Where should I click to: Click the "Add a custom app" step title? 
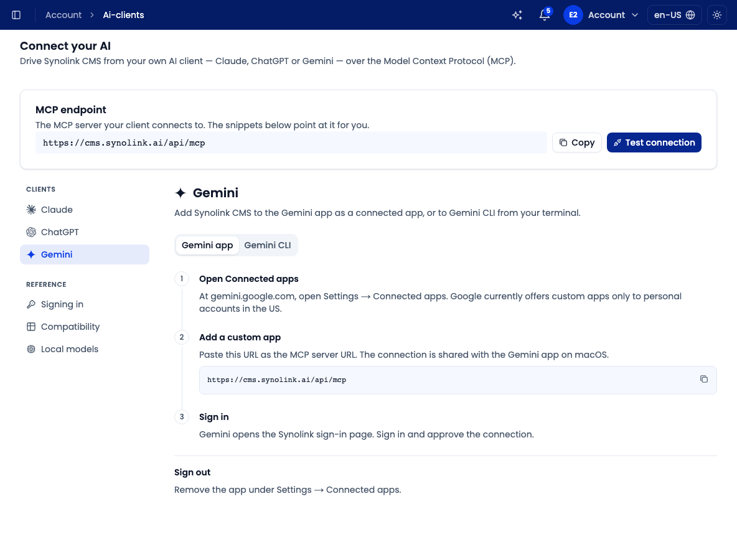tap(240, 337)
